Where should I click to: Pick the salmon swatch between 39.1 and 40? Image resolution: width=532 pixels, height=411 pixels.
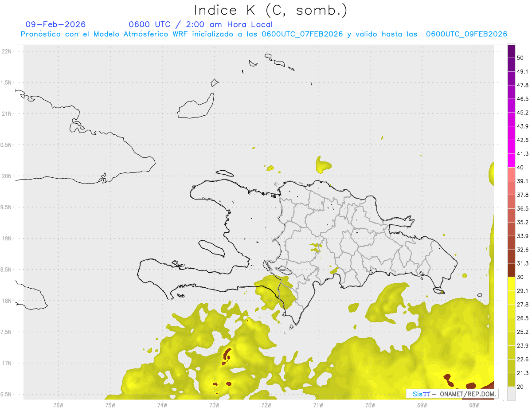511,174
